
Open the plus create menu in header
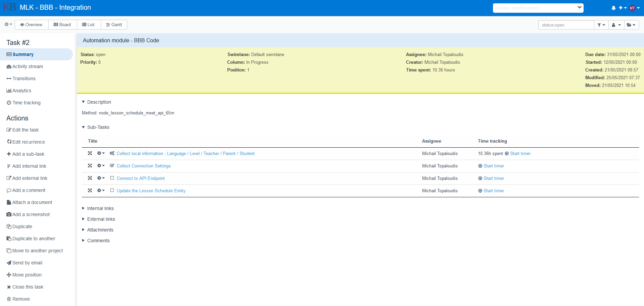[623, 8]
